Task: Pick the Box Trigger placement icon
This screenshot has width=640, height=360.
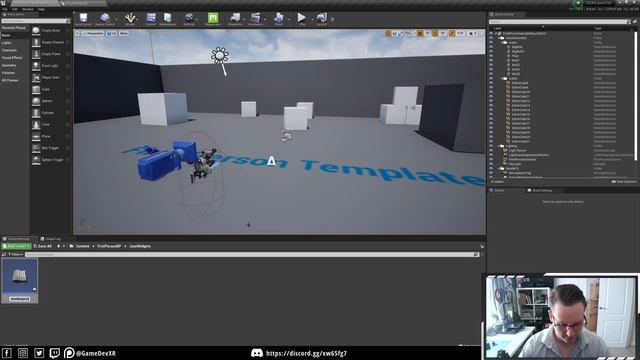Action: (36, 148)
